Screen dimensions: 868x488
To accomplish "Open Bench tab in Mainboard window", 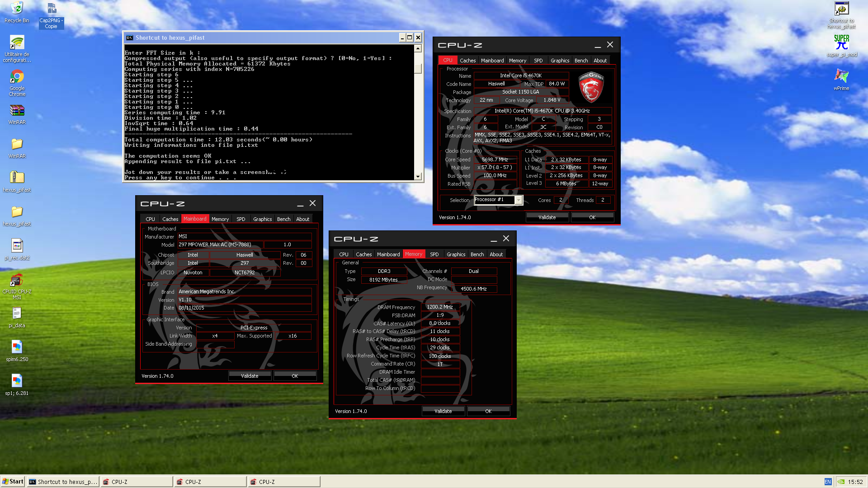I will pos(283,219).
